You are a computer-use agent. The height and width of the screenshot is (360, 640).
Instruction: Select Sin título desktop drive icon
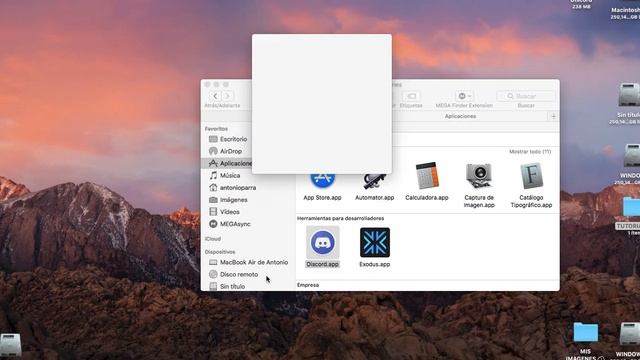click(629, 95)
